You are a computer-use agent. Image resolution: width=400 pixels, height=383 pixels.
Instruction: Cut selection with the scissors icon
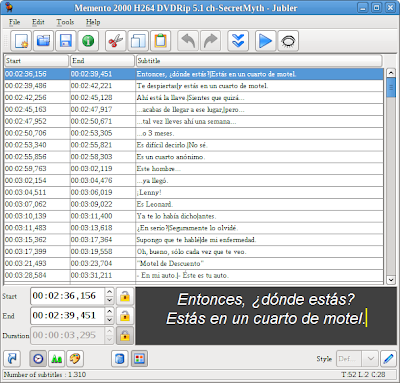[x=116, y=41]
